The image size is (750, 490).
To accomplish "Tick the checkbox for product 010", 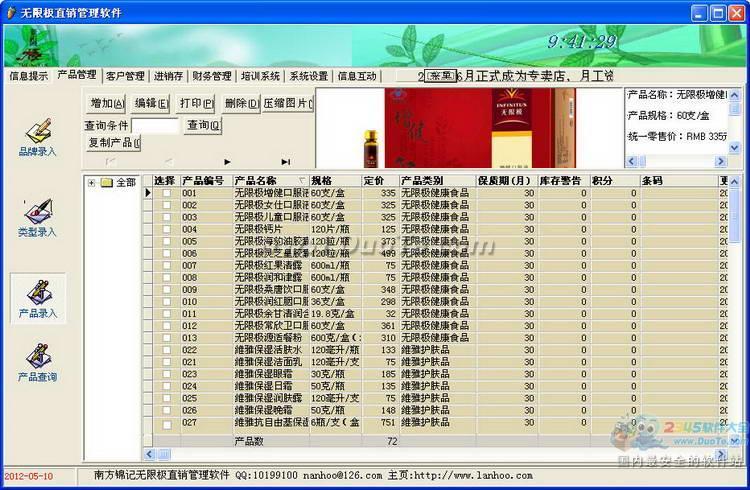I will pos(166,301).
